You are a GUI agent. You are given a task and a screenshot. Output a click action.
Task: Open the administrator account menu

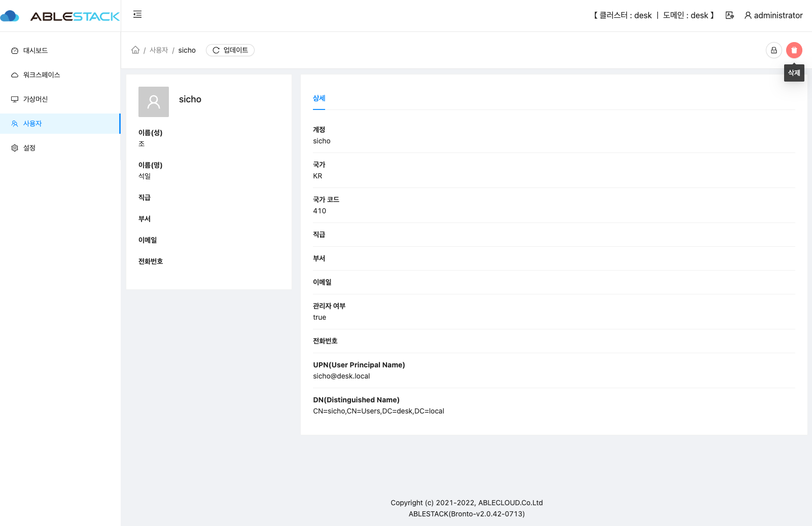[x=773, y=15]
